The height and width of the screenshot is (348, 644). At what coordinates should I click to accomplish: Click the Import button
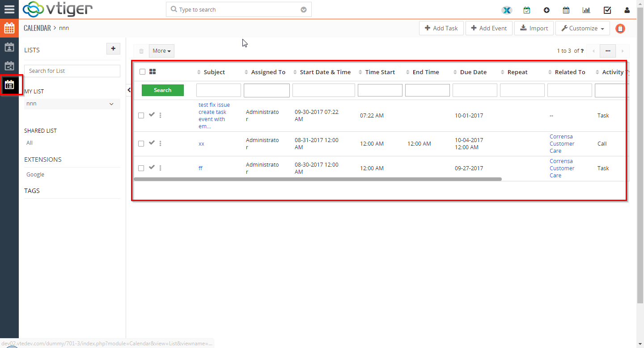pos(534,28)
